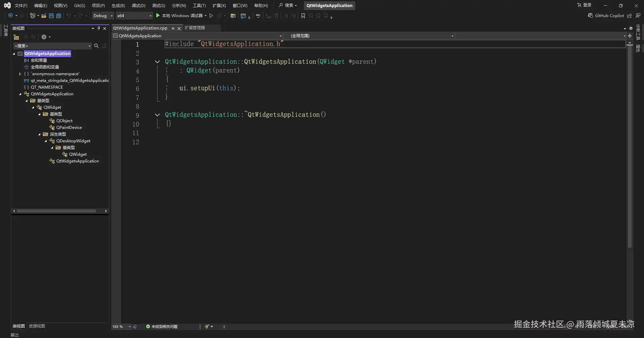Open the 工具(T) menu
The height and width of the screenshot is (338, 644).
199,6
